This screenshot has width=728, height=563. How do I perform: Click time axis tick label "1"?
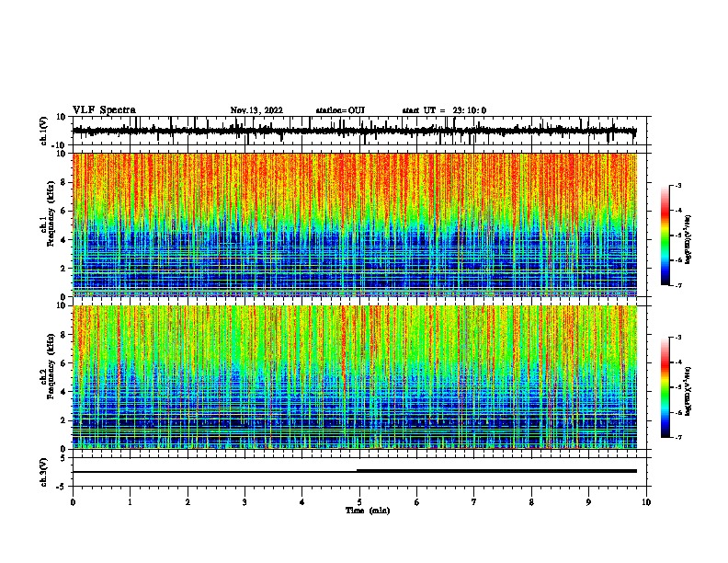click(x=130, y=502)
